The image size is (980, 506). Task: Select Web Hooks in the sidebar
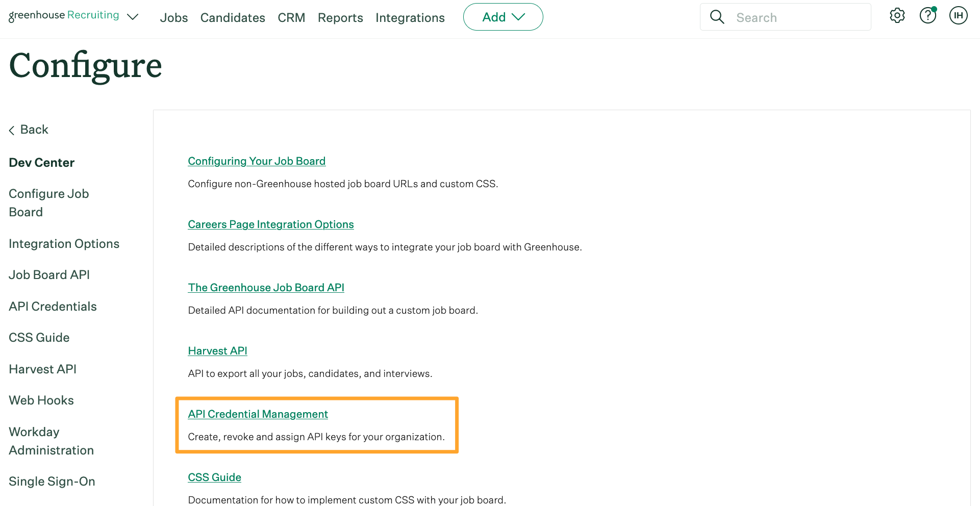click(41, 400)
